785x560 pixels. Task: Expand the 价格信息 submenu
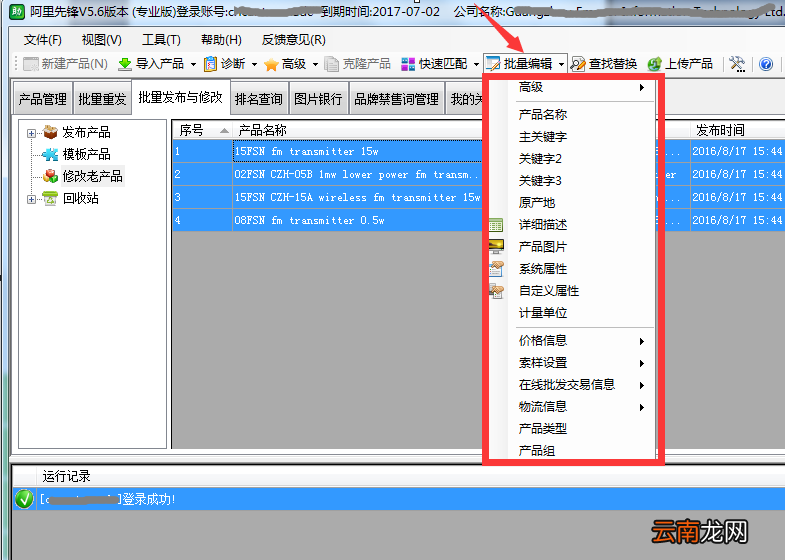tap(642, 341)
